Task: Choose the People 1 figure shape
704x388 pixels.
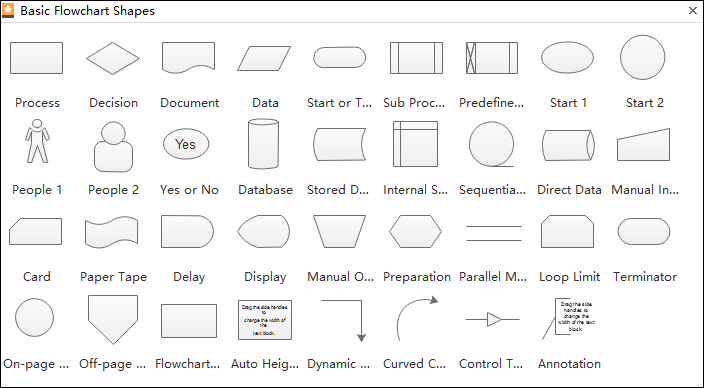Action: pos(37,141)
